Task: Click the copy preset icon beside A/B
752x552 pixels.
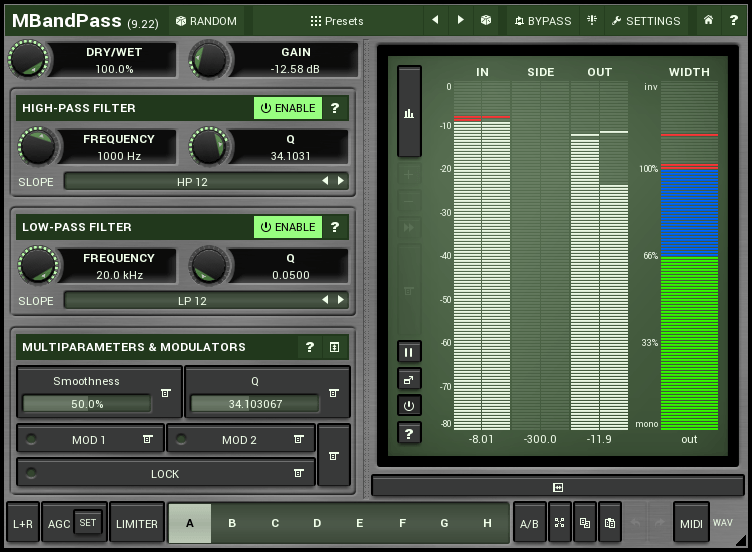Action: [x=583, y=523]
